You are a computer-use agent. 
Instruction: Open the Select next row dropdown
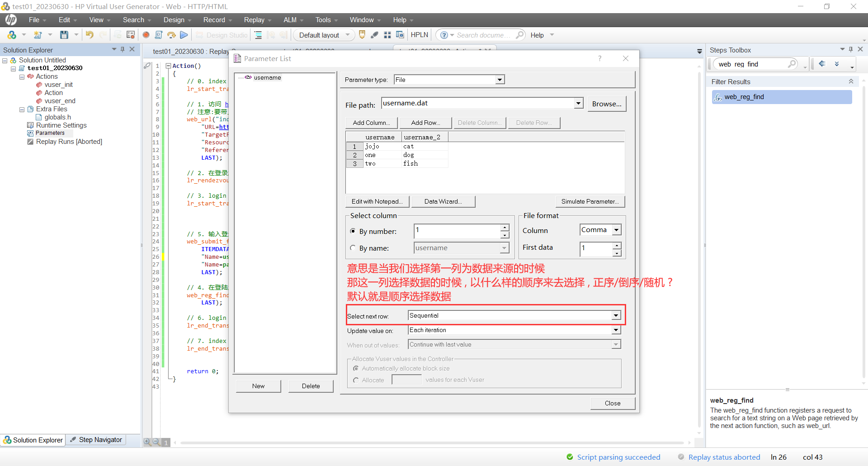pyautogui.click(x=616, y=315)
